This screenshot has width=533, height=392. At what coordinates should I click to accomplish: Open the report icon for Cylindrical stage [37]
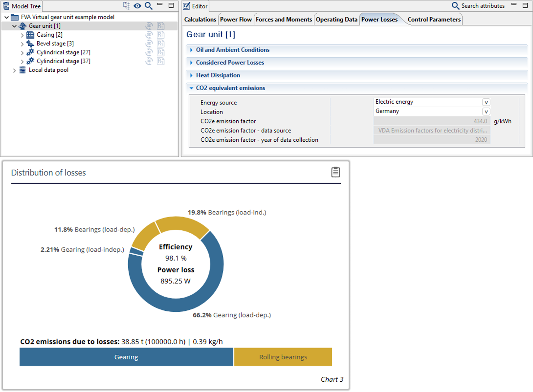pyautogui.click(x=161, y=61)
